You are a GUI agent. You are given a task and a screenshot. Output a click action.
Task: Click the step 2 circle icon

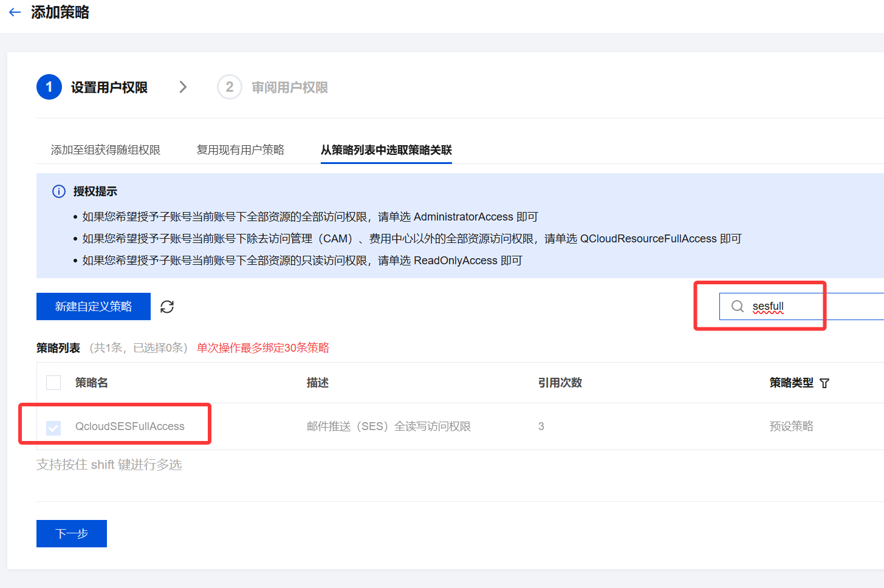(230, 87)
